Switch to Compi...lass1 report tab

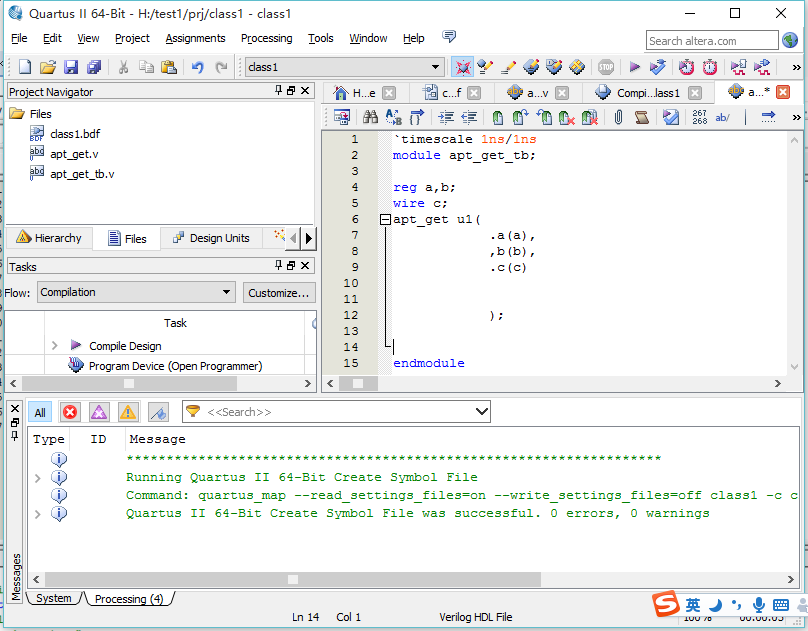[648, 93]
